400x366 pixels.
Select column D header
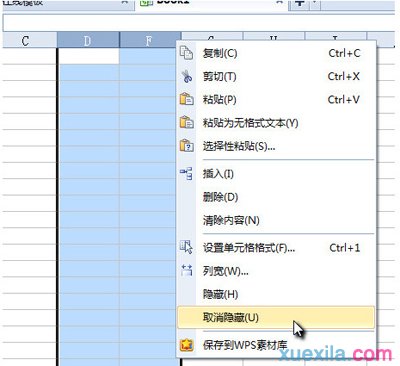(88, 40)
